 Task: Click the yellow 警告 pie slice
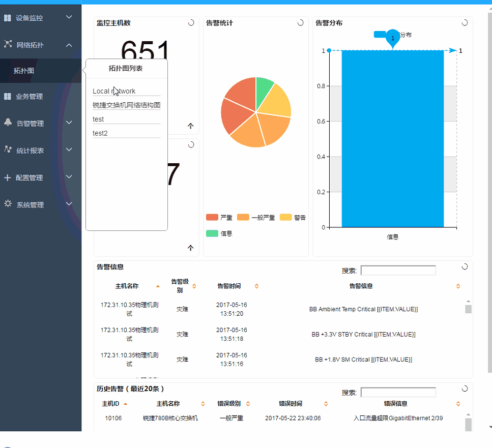click(x=277, y=102)
